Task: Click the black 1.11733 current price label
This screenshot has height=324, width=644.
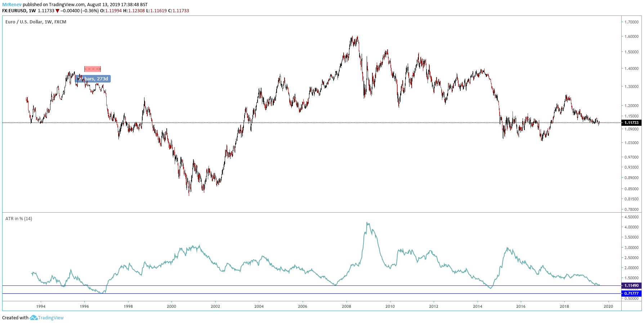Action: point(632,123)
